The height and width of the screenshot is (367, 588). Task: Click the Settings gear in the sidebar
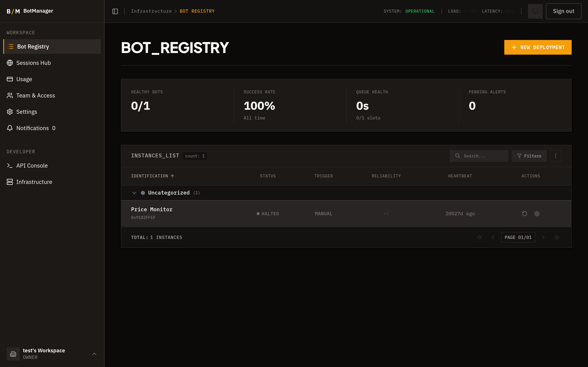[10, 112]
